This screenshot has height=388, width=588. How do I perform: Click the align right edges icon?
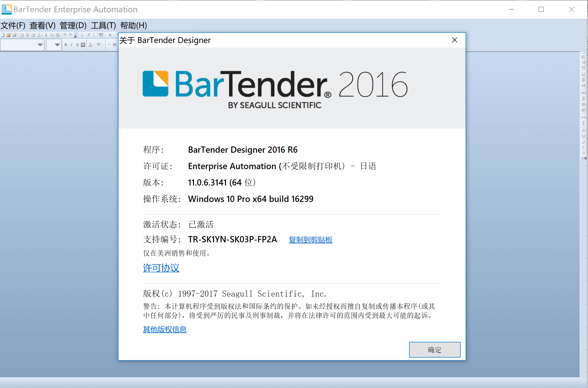[x=584, y=63]
